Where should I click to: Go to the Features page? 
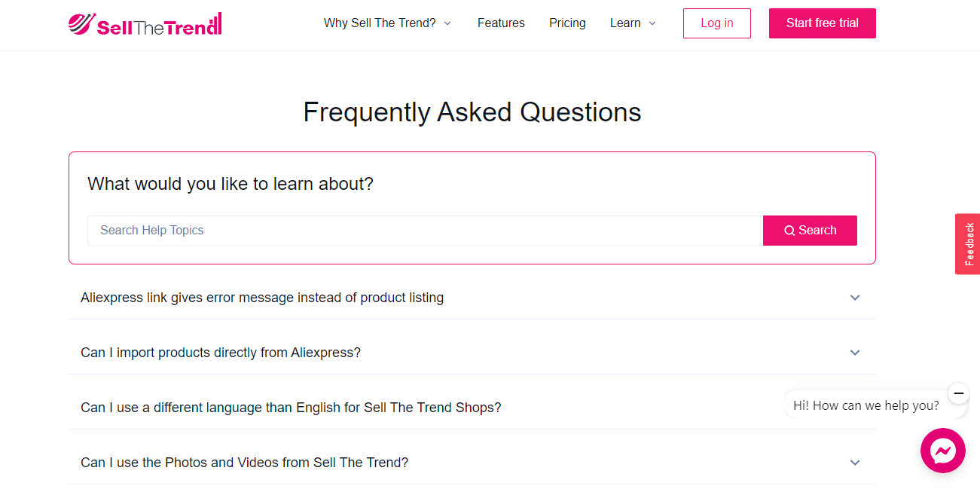[501, 23]
